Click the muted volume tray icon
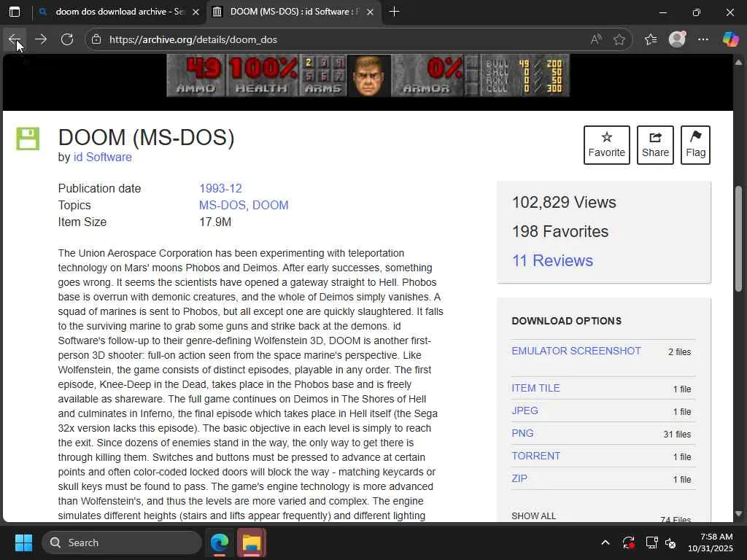 coord(671,542)
